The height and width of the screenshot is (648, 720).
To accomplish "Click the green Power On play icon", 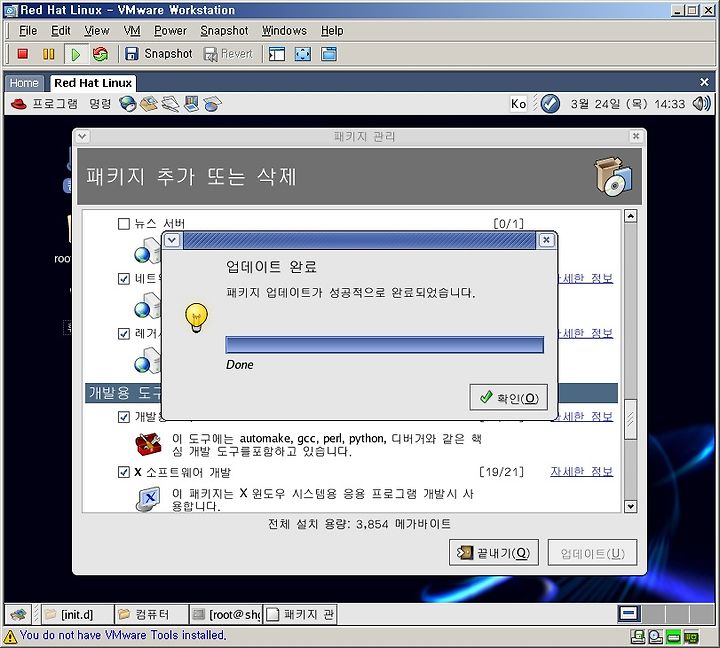I will (75, 54).
